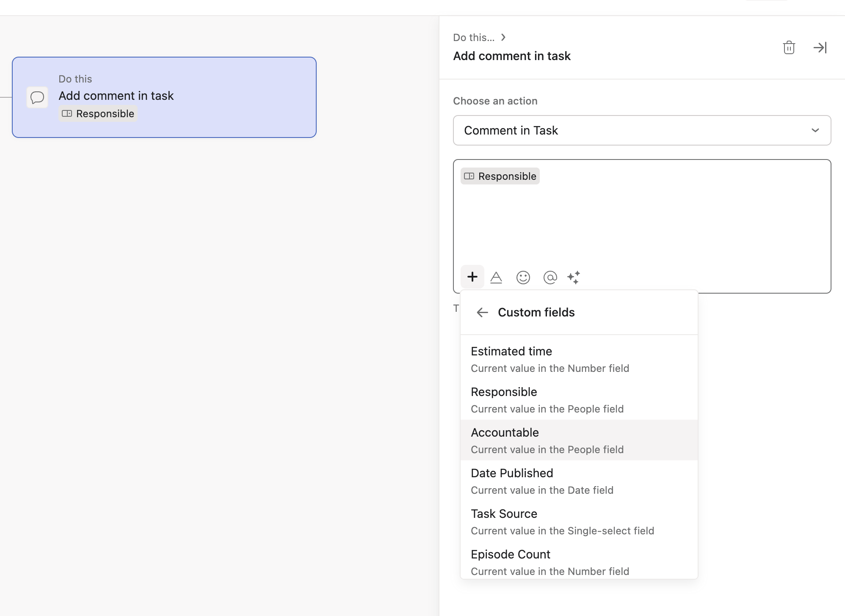Open the Comment in Task dropdown

pos(641,130)
